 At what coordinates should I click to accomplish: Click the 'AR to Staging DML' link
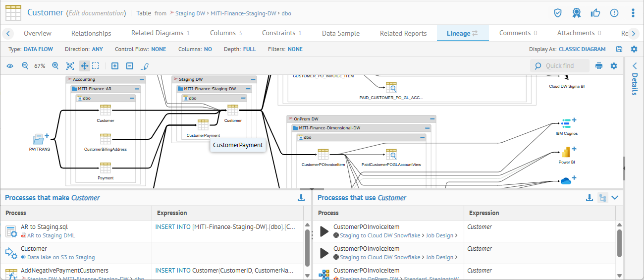click(x=51, y=236)
